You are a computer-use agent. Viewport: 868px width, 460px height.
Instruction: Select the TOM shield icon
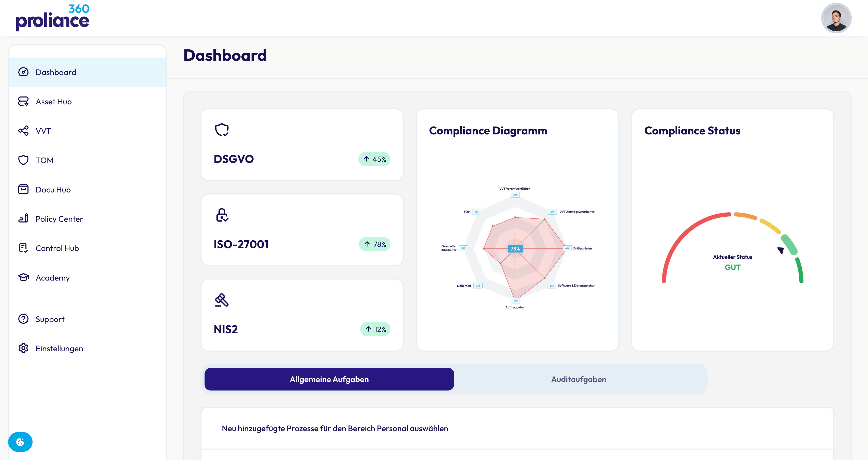coord(23,160)
